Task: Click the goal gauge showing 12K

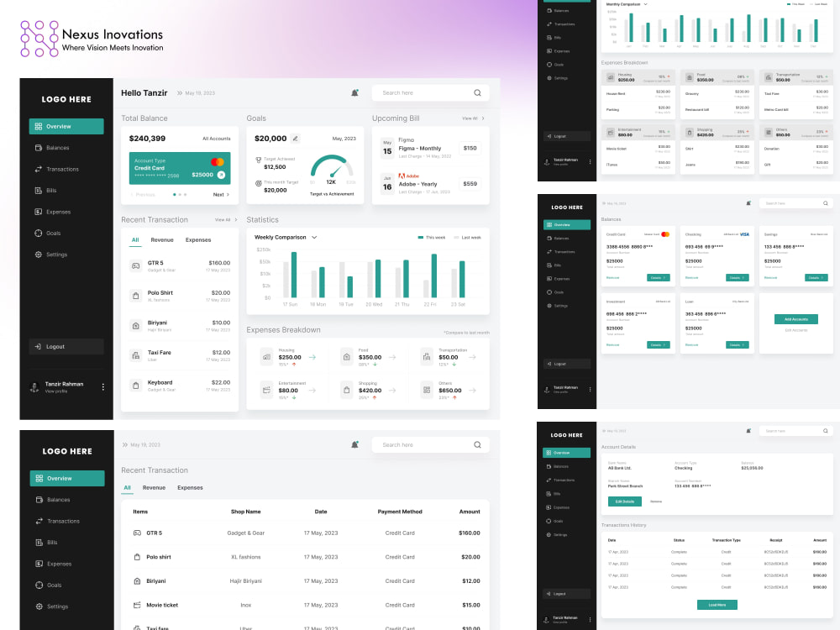Action: click(x=332, y=168)
